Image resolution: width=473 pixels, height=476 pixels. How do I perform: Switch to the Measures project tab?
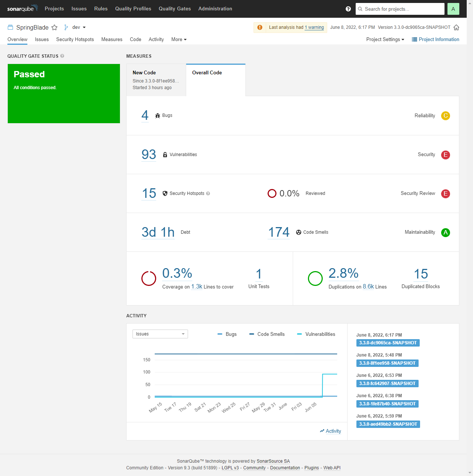point(112,40)
